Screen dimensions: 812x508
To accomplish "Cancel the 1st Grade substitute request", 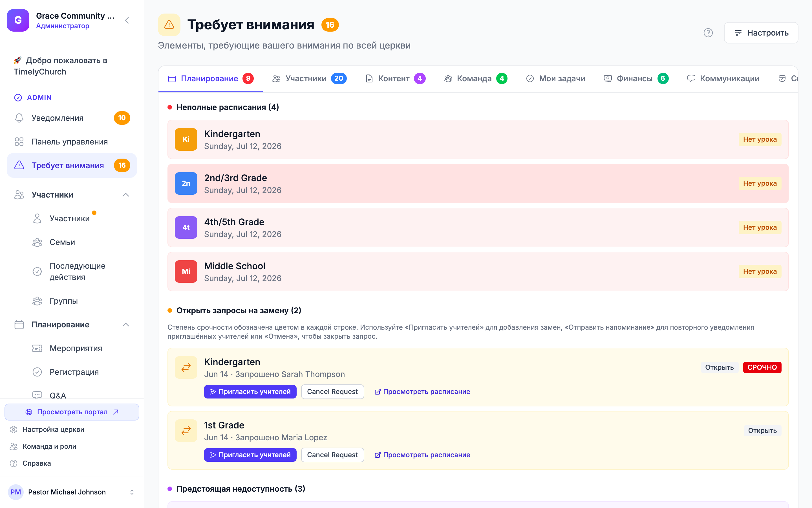I will 332,455.
